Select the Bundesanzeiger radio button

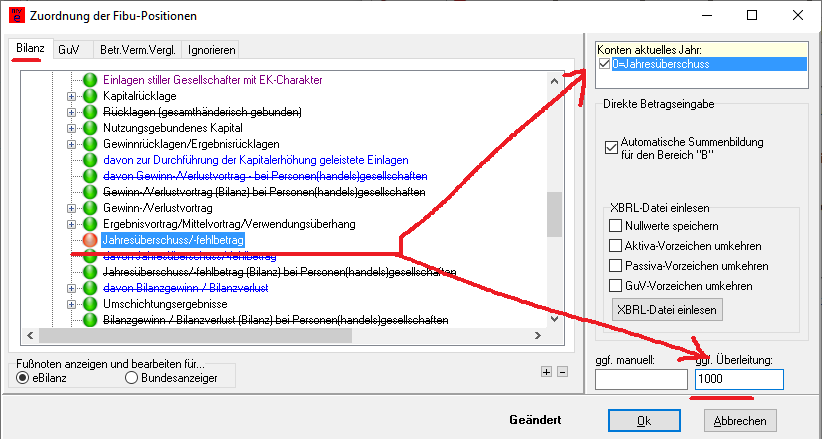point(132,377)
